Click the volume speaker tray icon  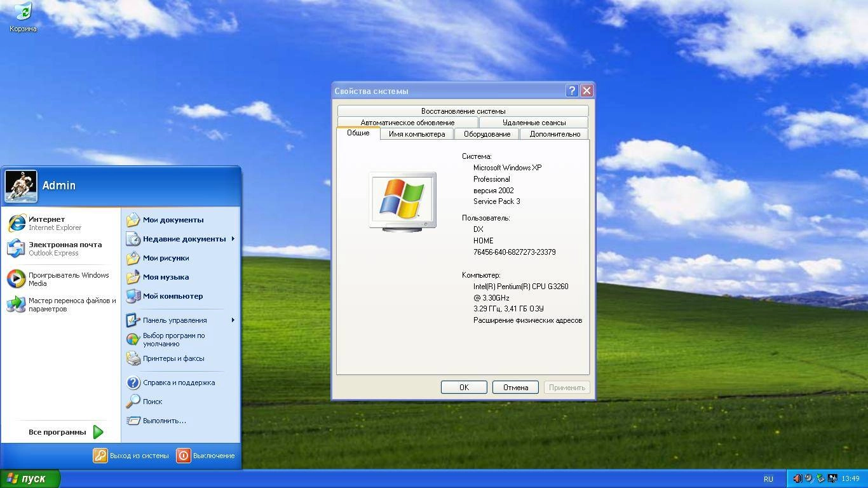click(x=797, y=478)
